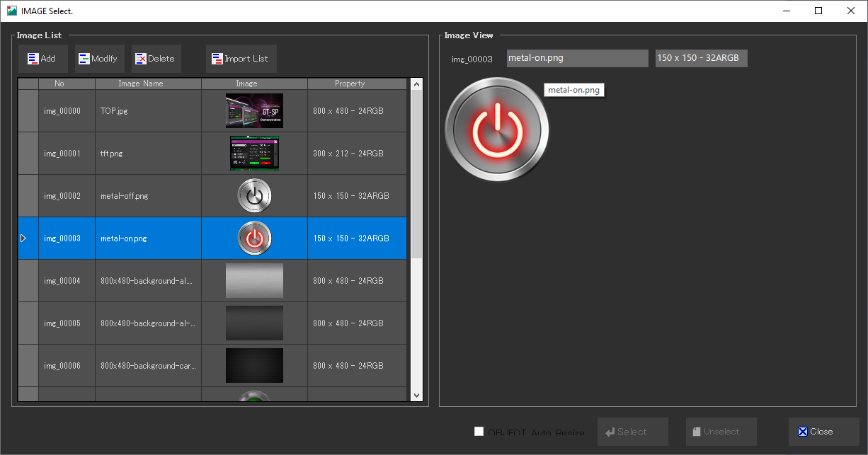This screenshot has width=868, height=455.
Task: Select the TOP.jpg thumbnail in list
Action: (x=254, y=111)
